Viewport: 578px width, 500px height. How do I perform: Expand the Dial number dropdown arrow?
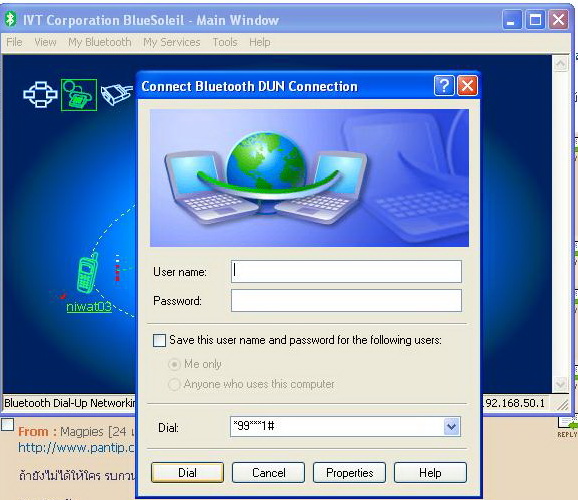452,427
